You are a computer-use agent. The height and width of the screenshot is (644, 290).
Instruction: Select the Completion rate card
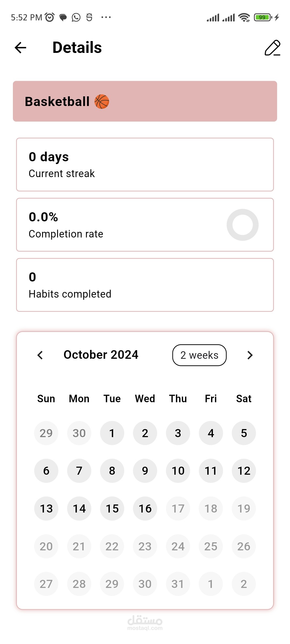[x=145, y=225]
